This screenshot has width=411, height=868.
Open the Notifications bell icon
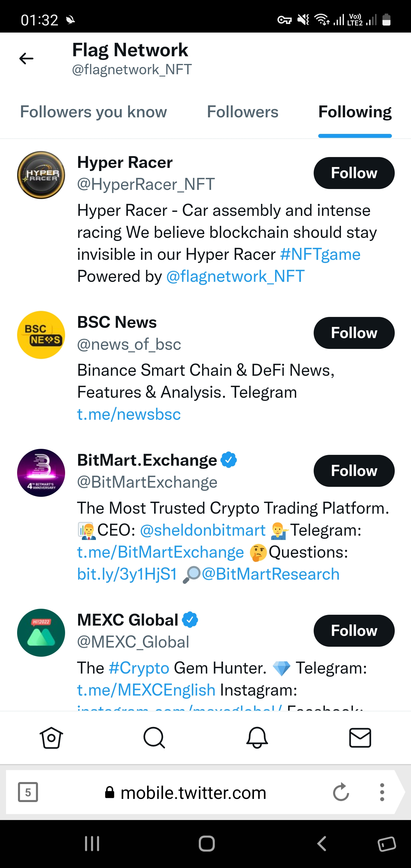pyautogui.click(x=257, y=738)
